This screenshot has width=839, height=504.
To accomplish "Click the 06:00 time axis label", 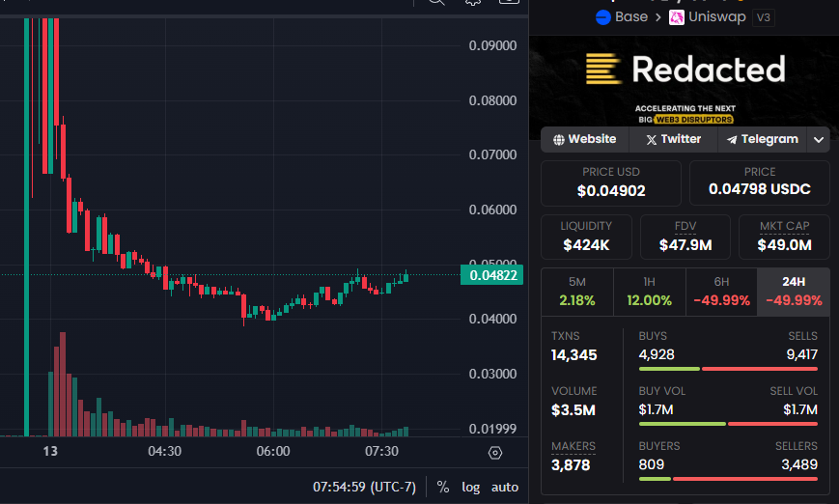I will click(x=273, y=452).
